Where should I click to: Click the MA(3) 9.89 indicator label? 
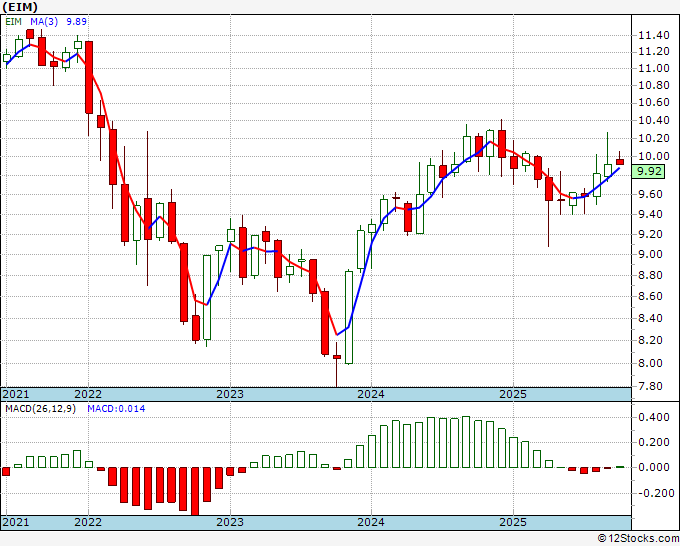click(x=59, y=21)
